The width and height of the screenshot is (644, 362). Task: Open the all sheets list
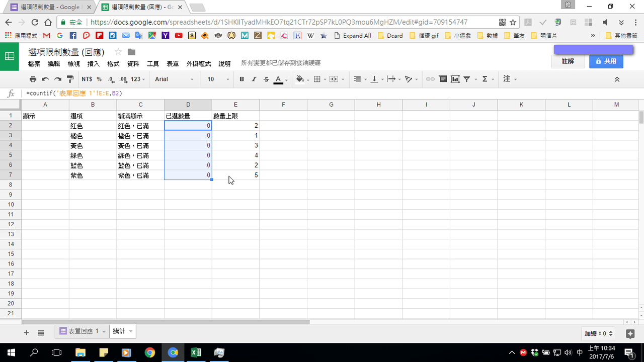click(x=41, y=332)
